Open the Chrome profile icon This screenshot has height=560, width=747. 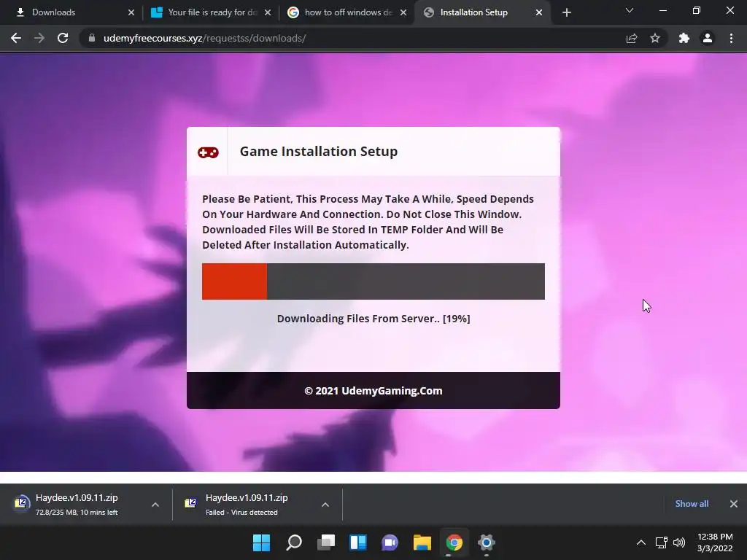click(x=708, y=38)
